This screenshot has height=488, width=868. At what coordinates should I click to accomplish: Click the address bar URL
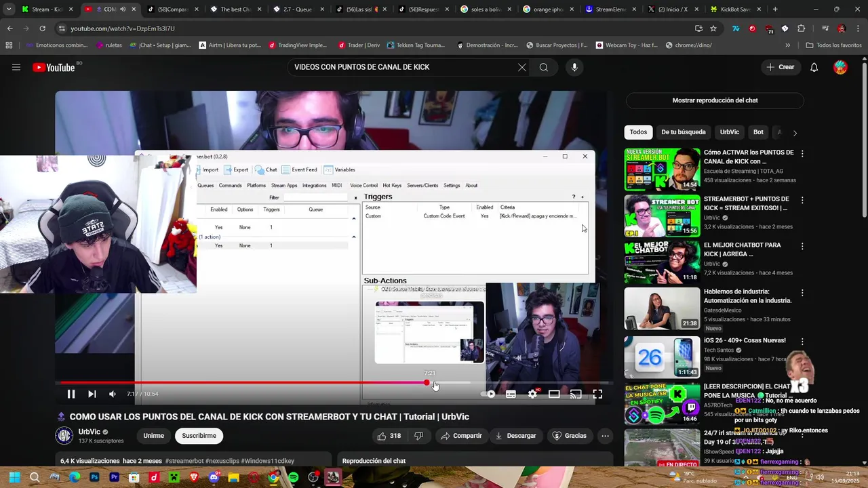click(x=123, y=28)
